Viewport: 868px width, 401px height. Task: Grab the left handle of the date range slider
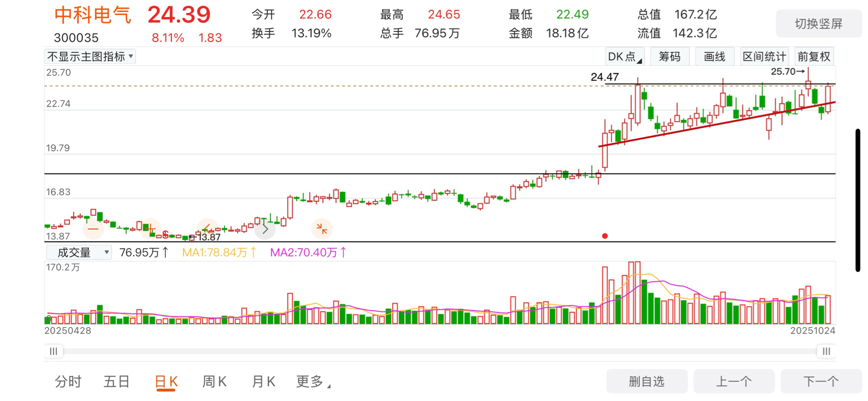click(53, 351)
